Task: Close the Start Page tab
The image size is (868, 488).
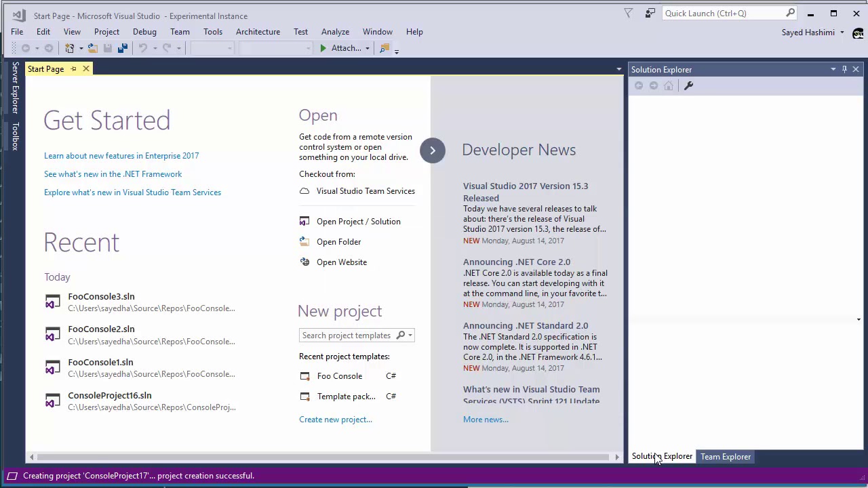Action: pyautogui.click(x=86, y=69)
